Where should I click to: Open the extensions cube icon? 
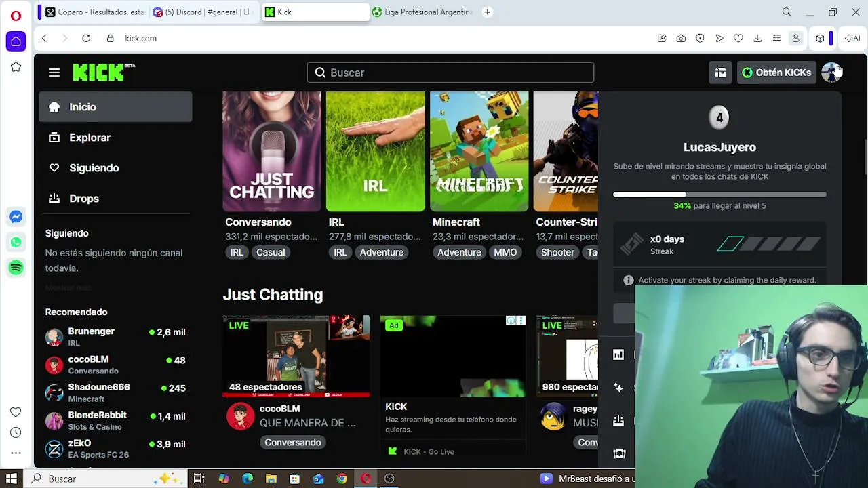(820, 38)
